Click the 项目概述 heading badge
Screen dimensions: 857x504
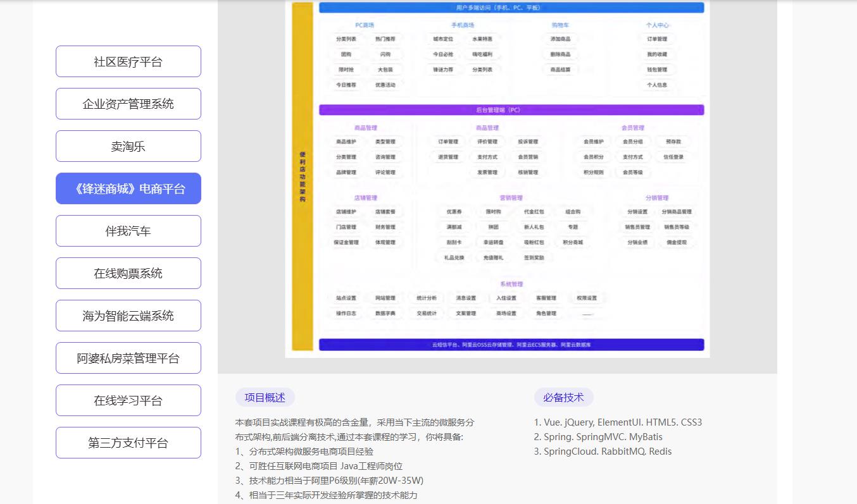(265, 397)
